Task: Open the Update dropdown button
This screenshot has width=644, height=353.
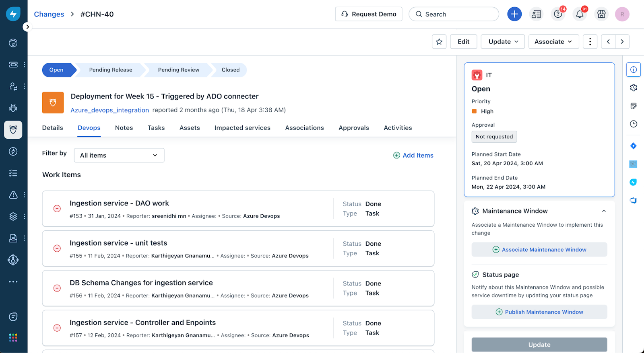Action: 503,42
